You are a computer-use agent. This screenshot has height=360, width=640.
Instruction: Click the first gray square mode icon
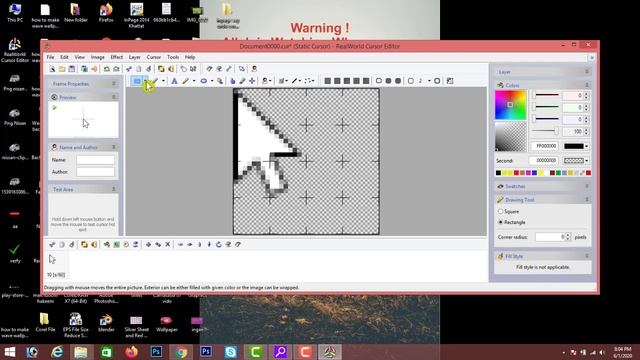point(327,81)
